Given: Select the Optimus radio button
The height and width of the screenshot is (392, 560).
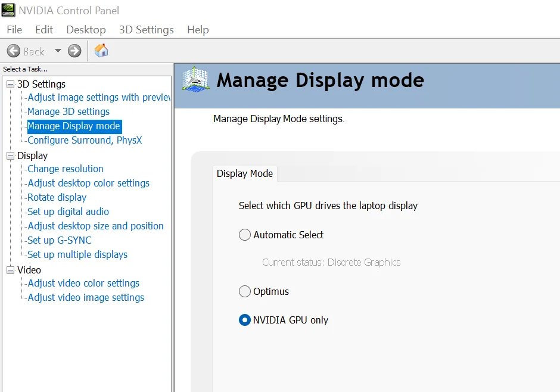Looking at the screenshot, I should [x=245, y=291].
